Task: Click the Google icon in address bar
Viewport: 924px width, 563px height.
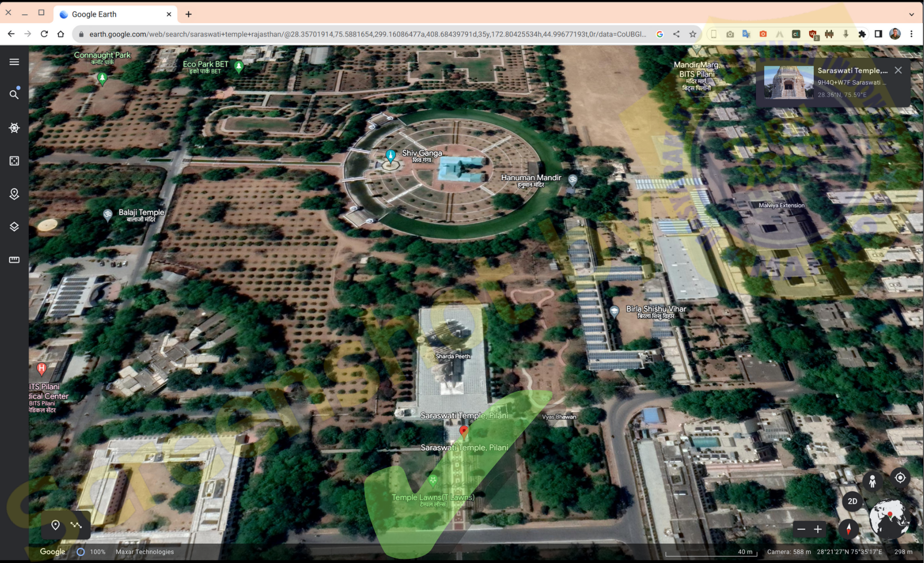Action: click(x=660, y=34)
